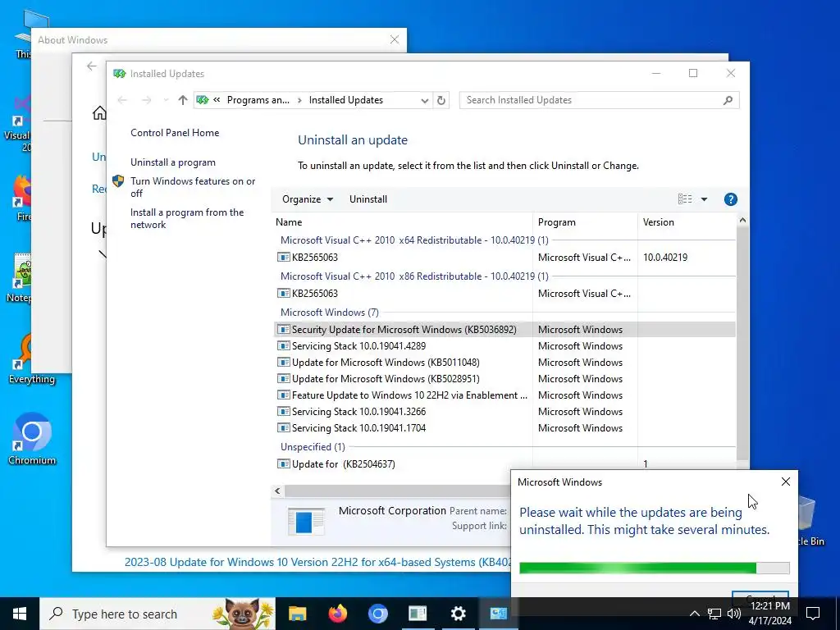The width and height of the screenshot is (840, 630).
Task: Open the help question mark icon
Action: [x=730, y=199]
